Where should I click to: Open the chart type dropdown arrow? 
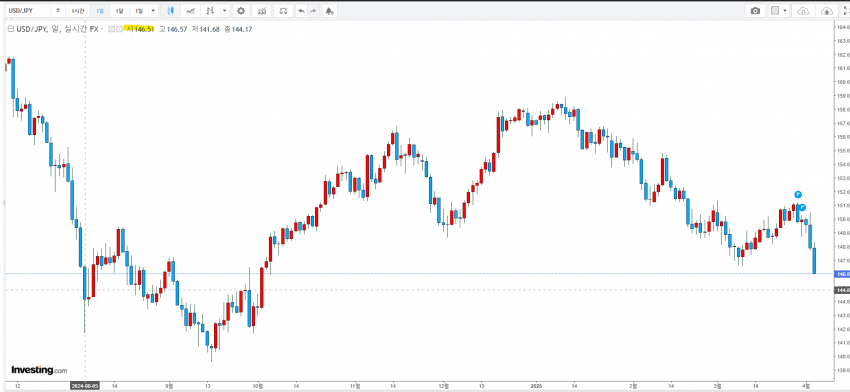click(x=224, y=10)
